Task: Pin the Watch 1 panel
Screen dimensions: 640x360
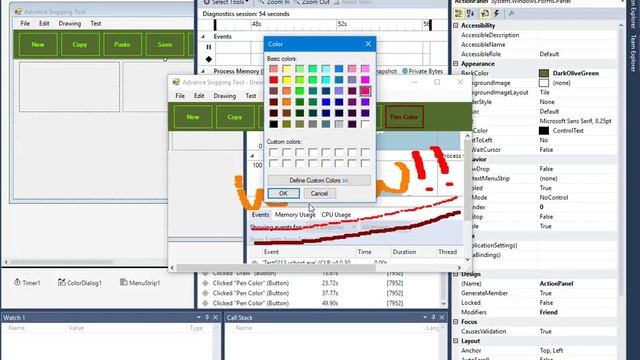Action: (207, 318)
